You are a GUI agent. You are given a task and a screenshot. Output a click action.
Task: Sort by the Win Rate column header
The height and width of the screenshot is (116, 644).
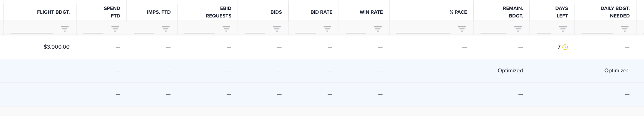coord(371,12)
